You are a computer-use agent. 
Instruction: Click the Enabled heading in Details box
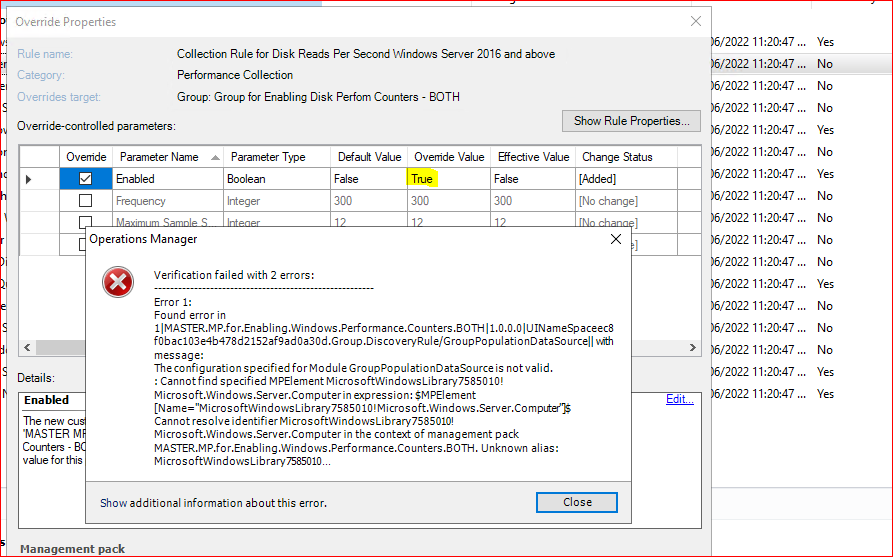click(46, 400)
